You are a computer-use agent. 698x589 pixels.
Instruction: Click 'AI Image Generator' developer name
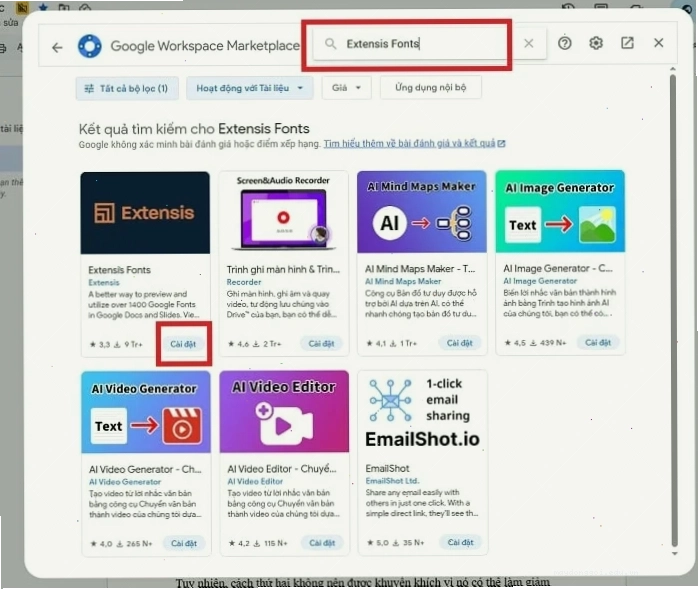[540, 281]
